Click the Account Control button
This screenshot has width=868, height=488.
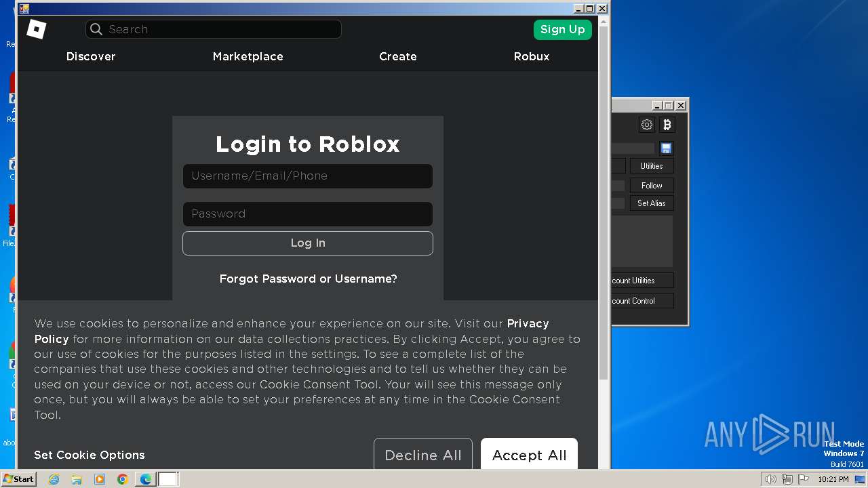[643, 301]
